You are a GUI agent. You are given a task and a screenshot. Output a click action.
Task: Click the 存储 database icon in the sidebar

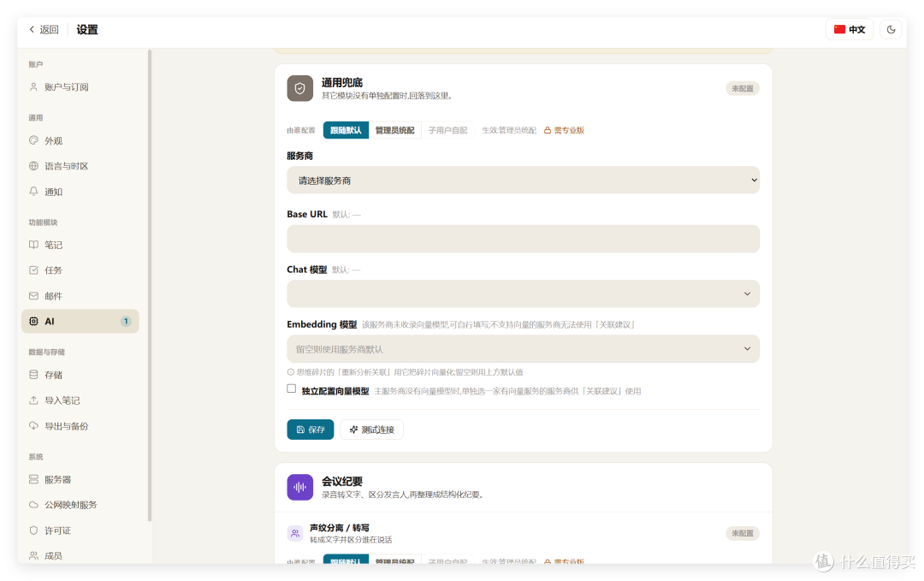pos(33,375)
